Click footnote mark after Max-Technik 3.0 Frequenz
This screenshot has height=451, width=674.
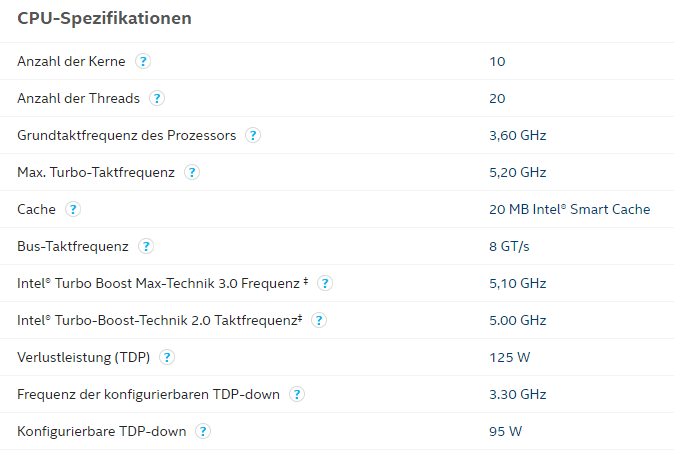pyautogui.click(x=306, y=281)
